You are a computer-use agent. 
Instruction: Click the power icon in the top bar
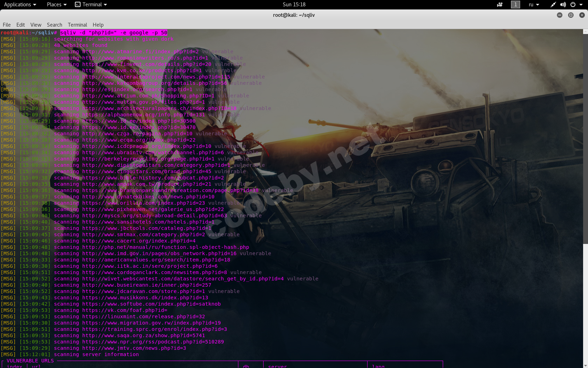coord(573,5)
